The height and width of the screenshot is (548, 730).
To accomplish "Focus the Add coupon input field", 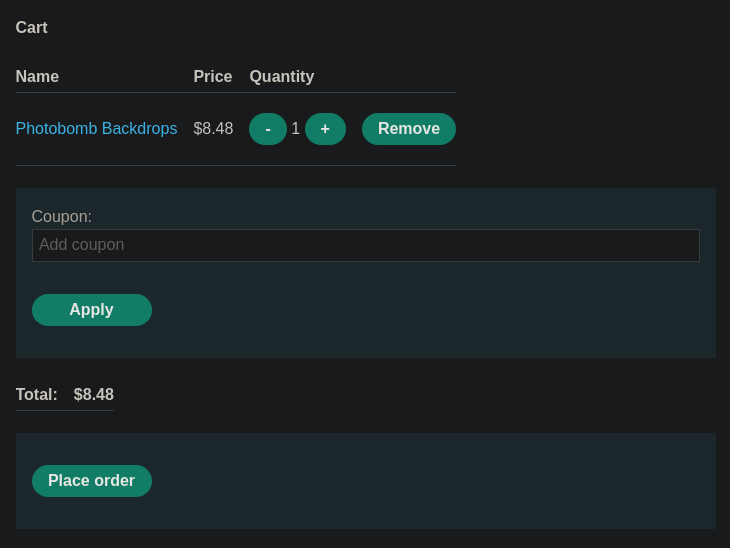I will (x=365, y=245).
